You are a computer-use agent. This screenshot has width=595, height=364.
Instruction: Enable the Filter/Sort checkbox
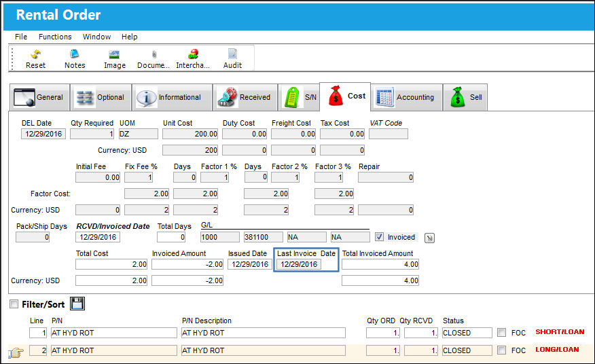[14, 304]
